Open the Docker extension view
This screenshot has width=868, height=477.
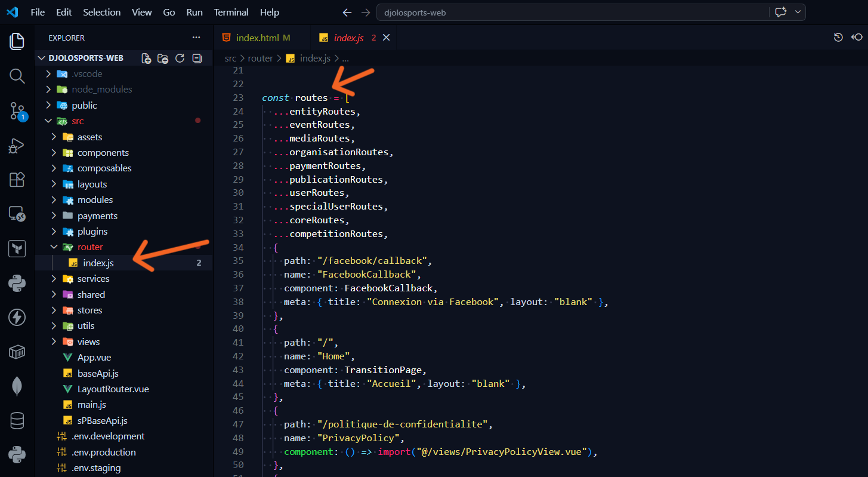pos(17,352)
